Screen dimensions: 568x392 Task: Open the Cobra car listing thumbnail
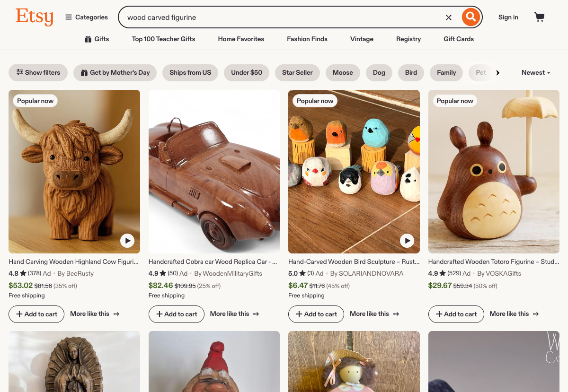pyautogui.click(x=214, y=172)
